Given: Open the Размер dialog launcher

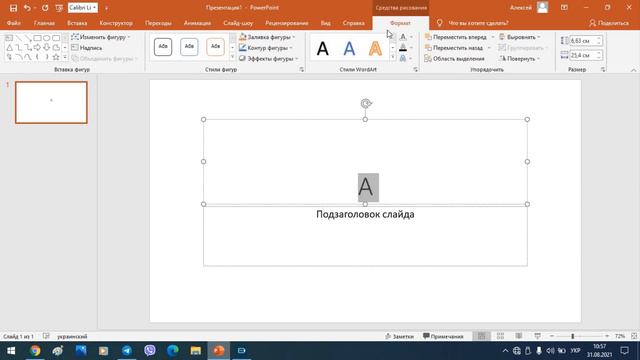Looking at the screenshot, I should click(x=603, y=70).
